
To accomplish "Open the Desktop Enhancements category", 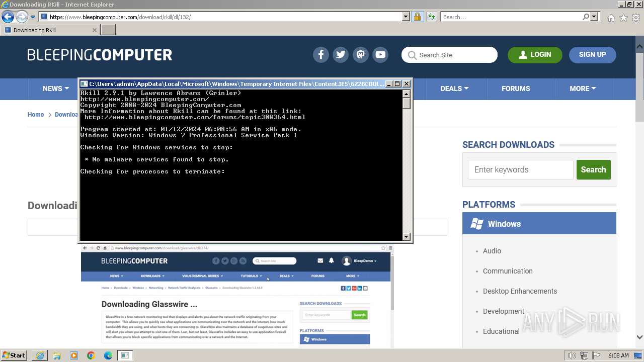I will tap(520, 291).
